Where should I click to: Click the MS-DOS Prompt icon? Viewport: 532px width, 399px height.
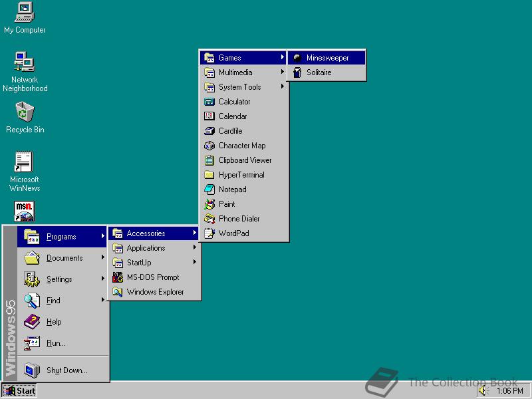coord(118,277)
